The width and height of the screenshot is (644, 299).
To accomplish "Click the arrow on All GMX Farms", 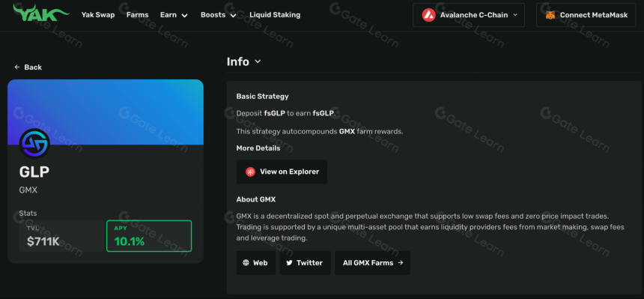I will coord(401,263).
